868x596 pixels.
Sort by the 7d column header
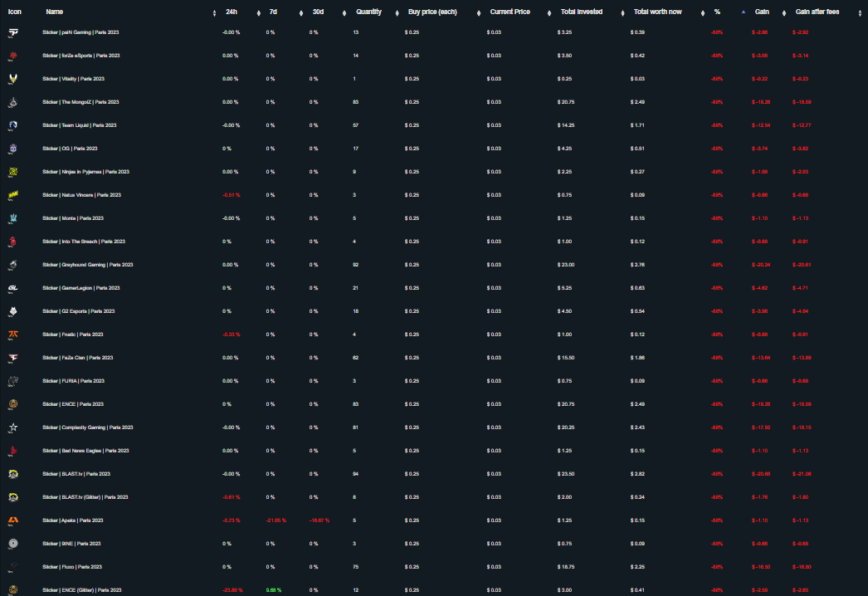tap(273, 12)
